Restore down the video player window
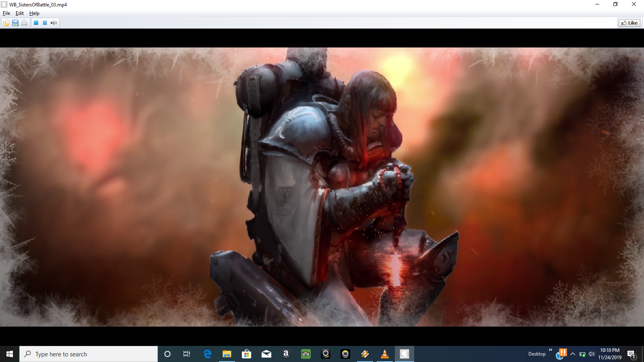 (615, 4)
